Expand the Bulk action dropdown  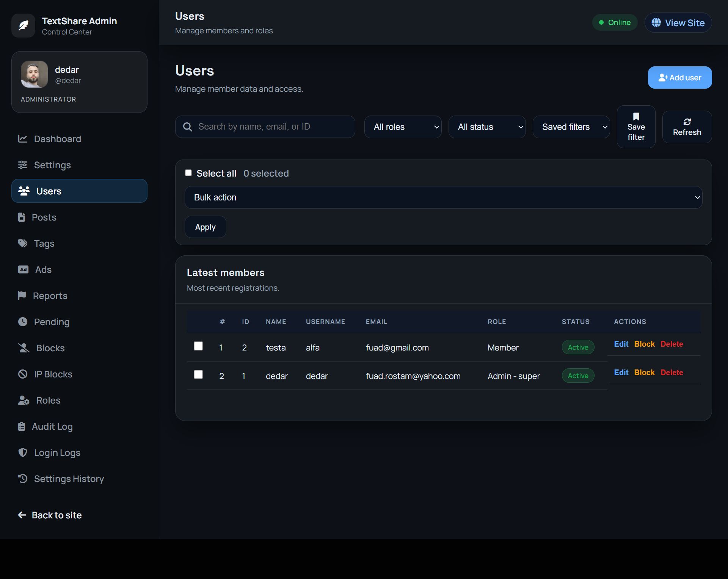point(443,197)
